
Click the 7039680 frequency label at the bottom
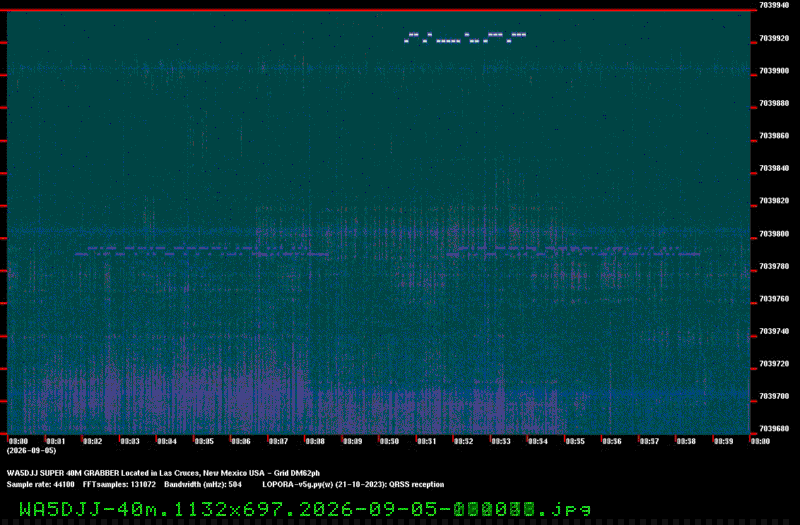774,429
